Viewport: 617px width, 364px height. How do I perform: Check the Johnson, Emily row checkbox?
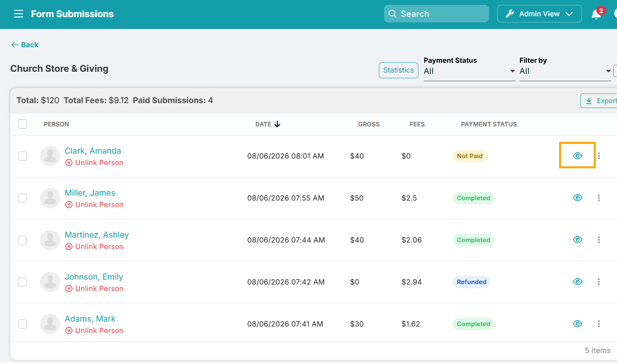click(22, 282)
